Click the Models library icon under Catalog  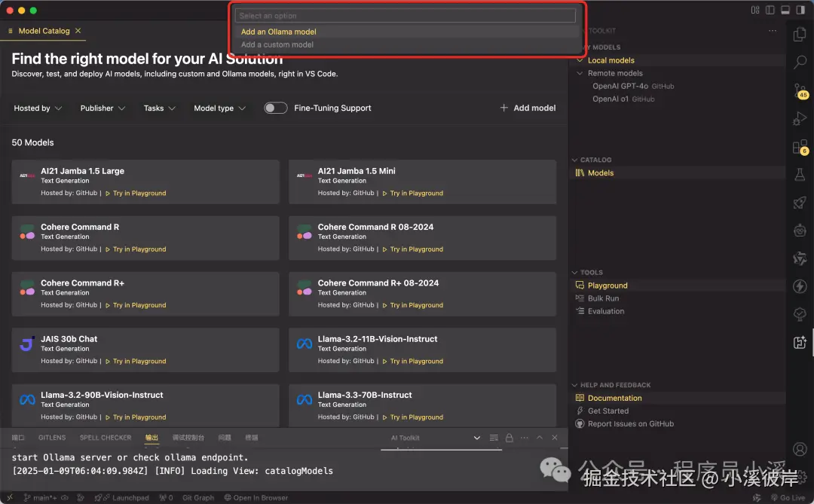[x=580, y=173]
